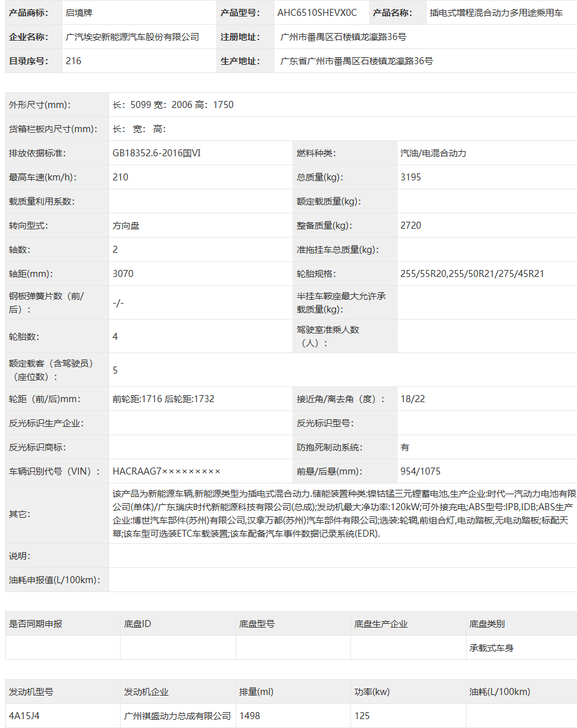Select the 货箱栏板内尺寸(mm) label
Image resolution: width=577 pixels, height=728 pixels.
53,129
